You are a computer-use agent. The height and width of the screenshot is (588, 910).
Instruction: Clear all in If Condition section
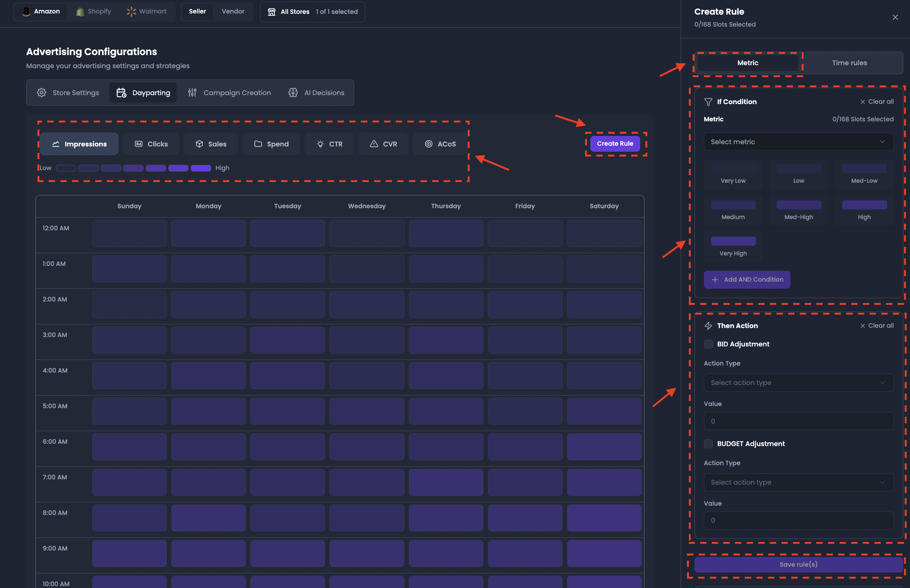coord(877,101)
